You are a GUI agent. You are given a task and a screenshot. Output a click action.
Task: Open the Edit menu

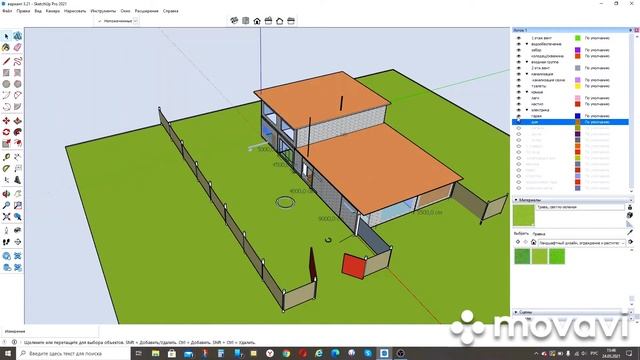tap(23, 11)
